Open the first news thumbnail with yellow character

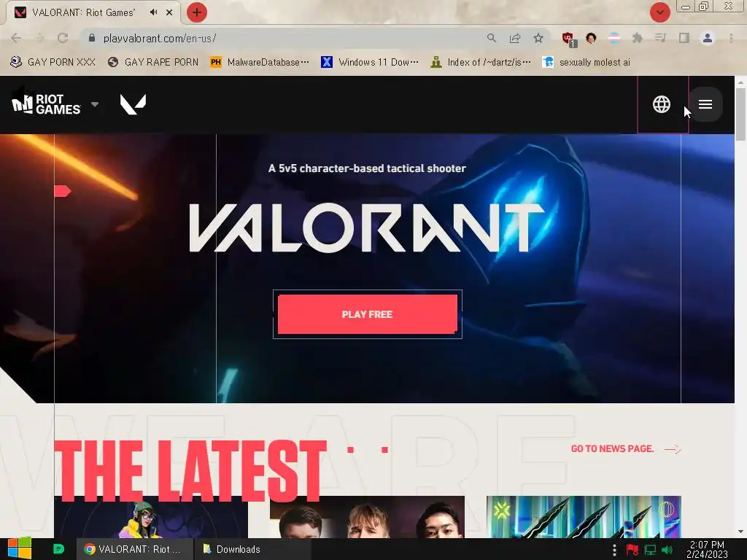pyautogui.click(x=151, y=517)
